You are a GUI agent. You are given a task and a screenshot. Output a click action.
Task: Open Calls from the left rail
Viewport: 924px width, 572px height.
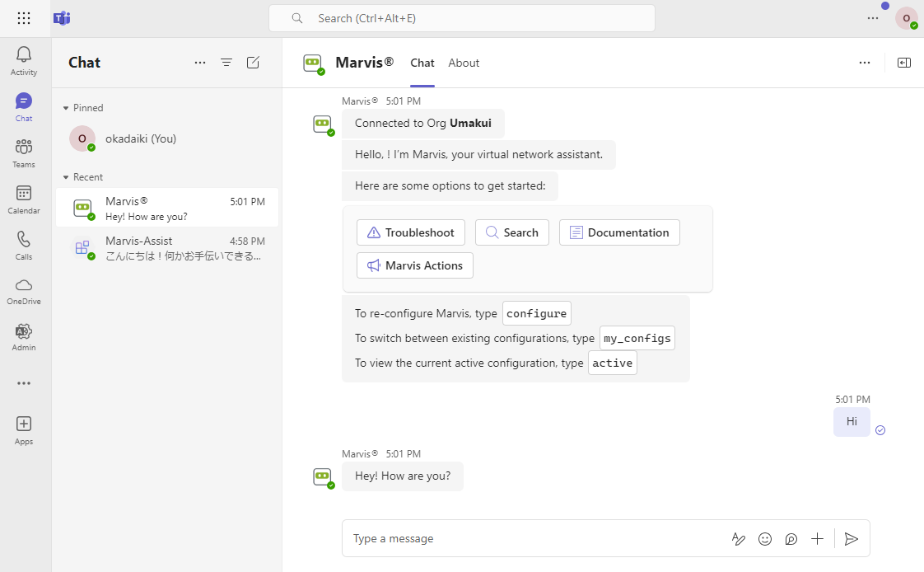tap(24, 245)
